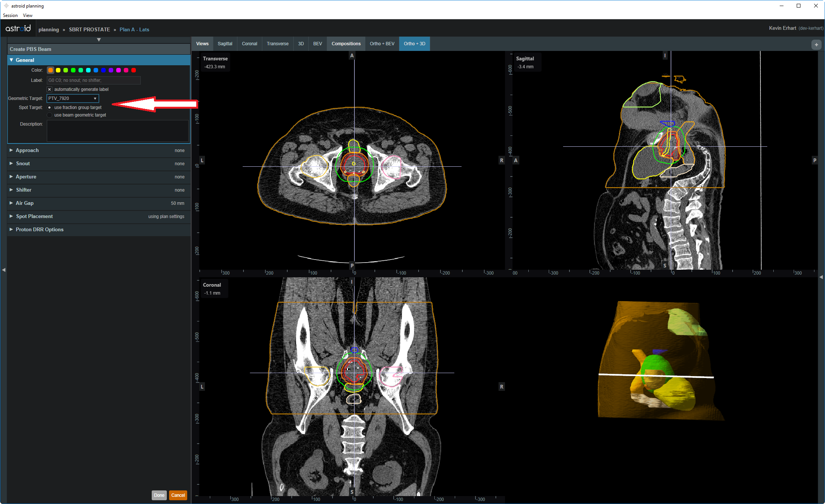Viewport: 825px width, 504px height.
Task: Switch to the Ortho + BEV tab
Action: pyautogui.click(x=382, y=44)
